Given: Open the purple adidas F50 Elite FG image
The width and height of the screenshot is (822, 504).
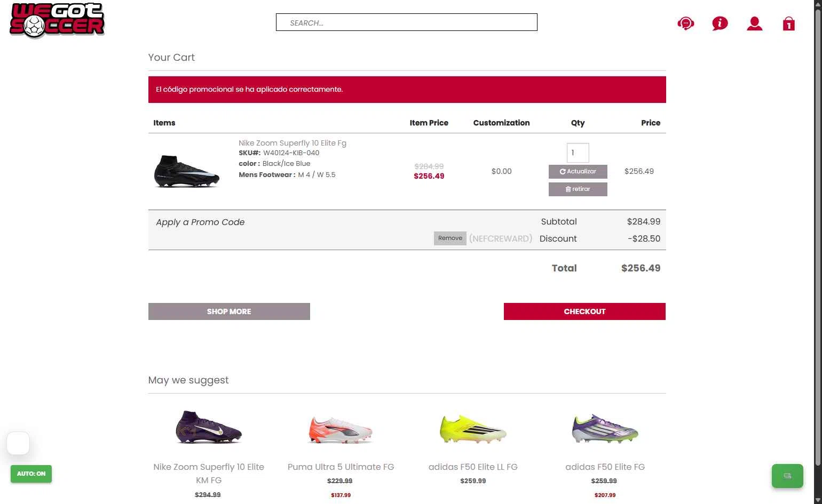Looking at the screenshot, I should 605,429.
